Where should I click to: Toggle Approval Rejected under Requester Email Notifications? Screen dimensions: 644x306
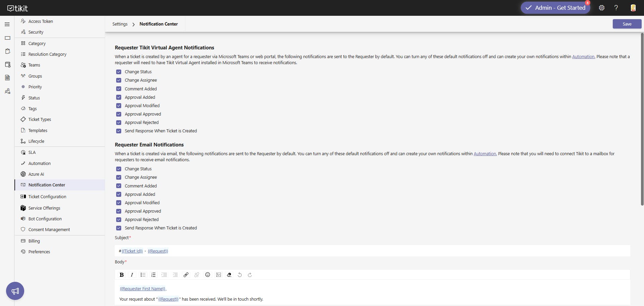pyautogui.click(x=119, y=220)
